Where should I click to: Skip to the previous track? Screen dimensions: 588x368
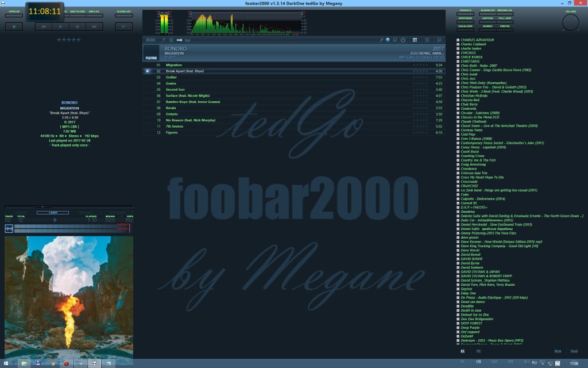click(x=44, y=26)
